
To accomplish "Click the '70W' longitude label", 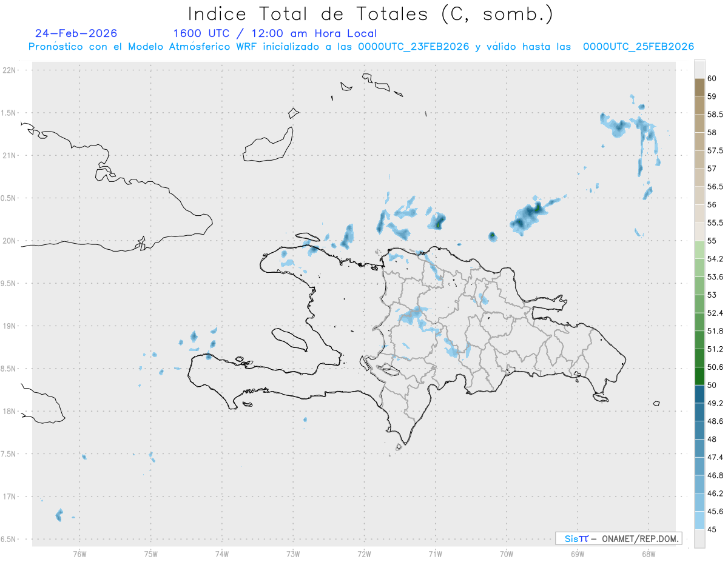I will pos(507,554).
